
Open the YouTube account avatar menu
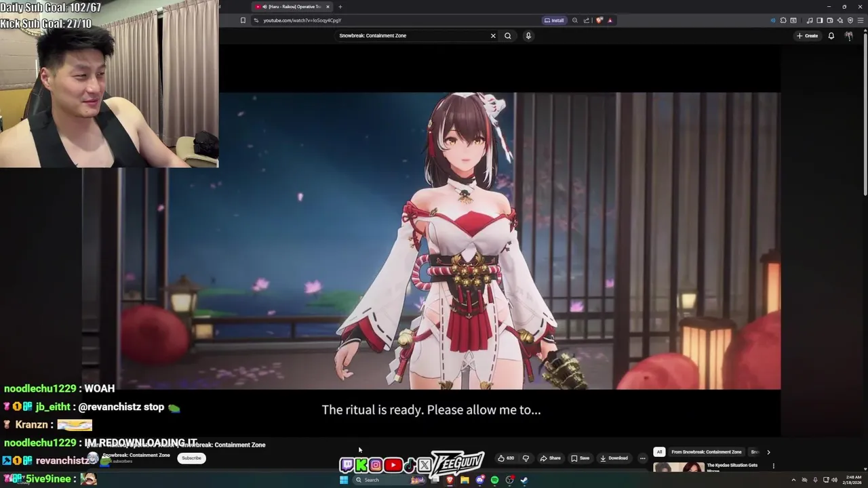pyautogui.click(x=848, y=35)
